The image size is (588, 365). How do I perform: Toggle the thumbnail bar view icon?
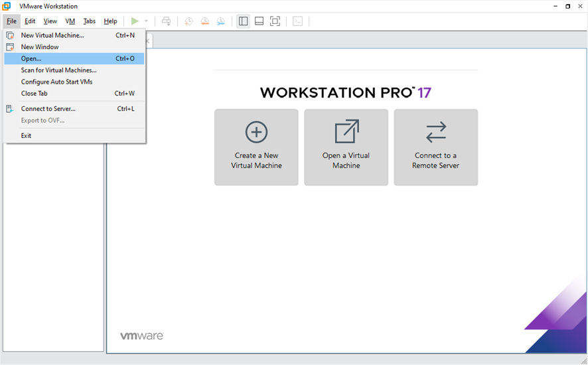259,21
